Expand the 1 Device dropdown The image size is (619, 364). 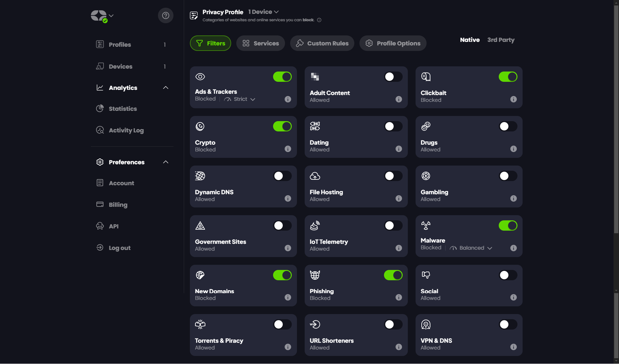(263, 12)
